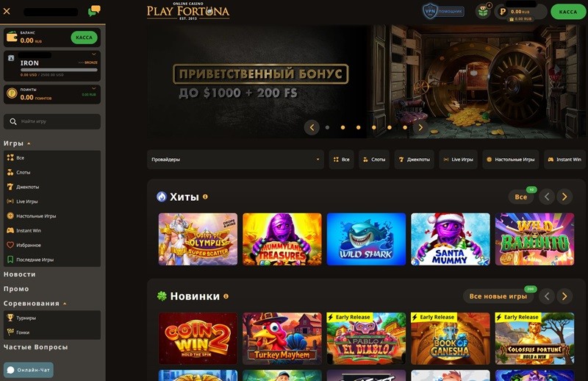Open Все новые игры link
The image size is (588, 381).
pos(498,296)
